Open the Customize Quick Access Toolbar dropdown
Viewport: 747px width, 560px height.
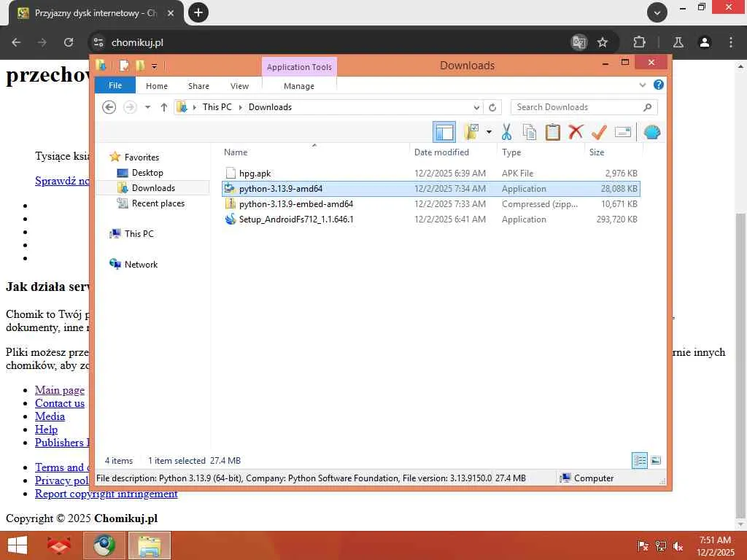tap(155, 66)
